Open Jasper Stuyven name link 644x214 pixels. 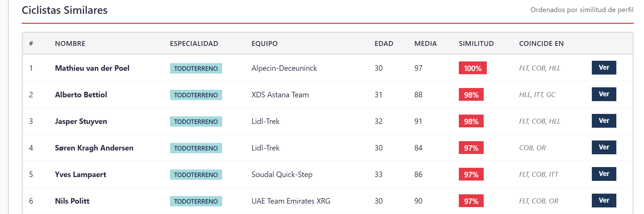81,121
